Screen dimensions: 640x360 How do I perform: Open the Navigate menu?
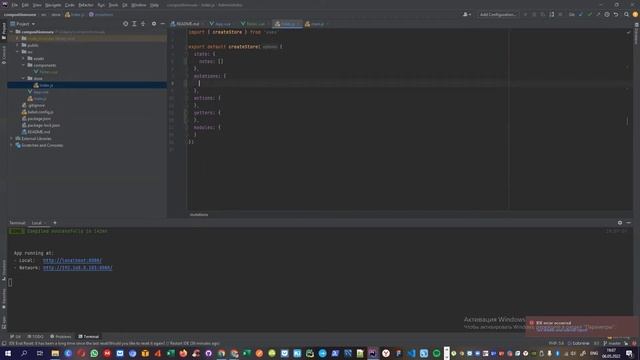point(53,5)
